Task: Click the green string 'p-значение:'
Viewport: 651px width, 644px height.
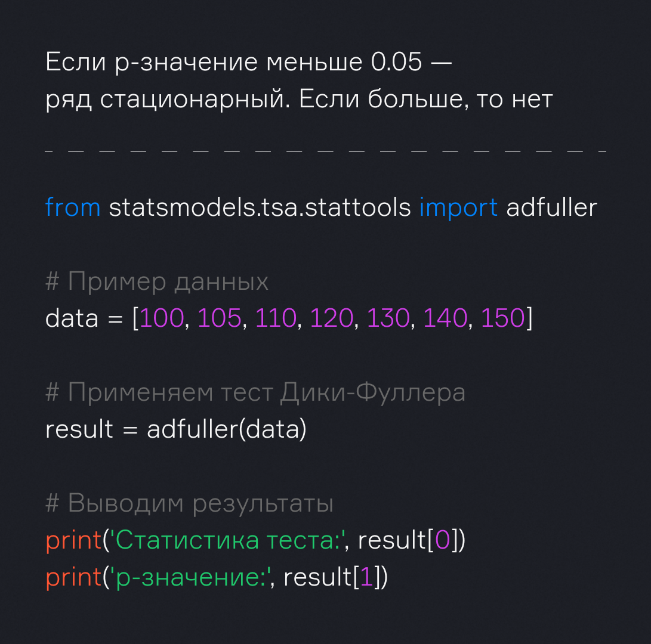Action: [x=190, y=577]
